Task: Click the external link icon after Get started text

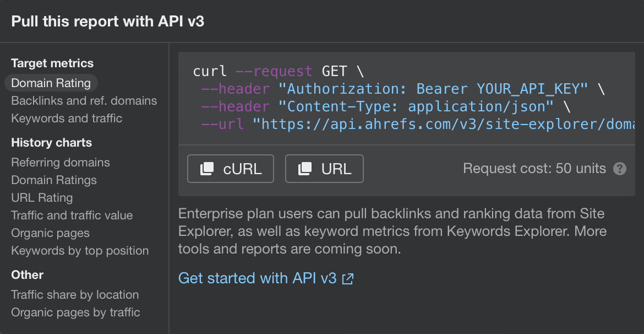Action: 347,279
